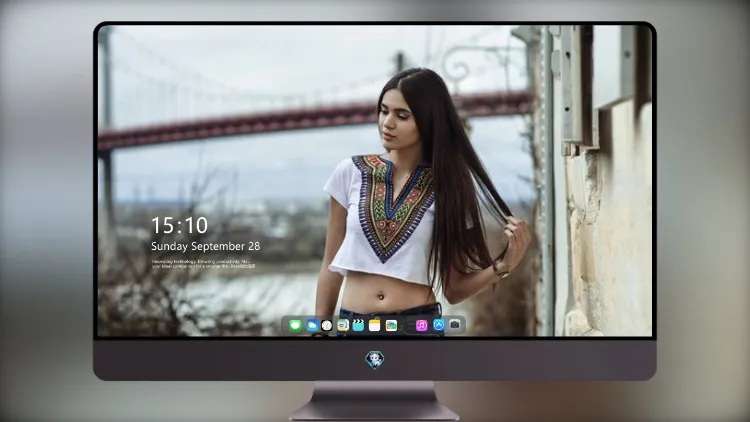Open the dock icon left of the clapperboard

point(342,326)
